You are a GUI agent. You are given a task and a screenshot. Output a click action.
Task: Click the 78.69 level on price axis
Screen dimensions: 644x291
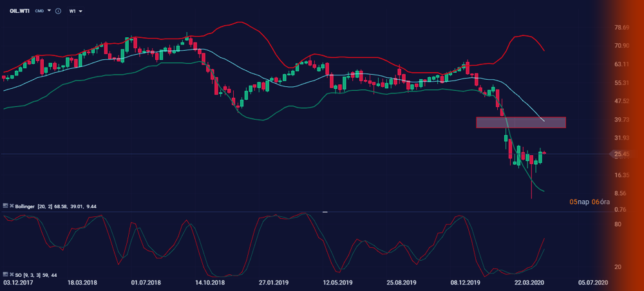tap(622, 28)
